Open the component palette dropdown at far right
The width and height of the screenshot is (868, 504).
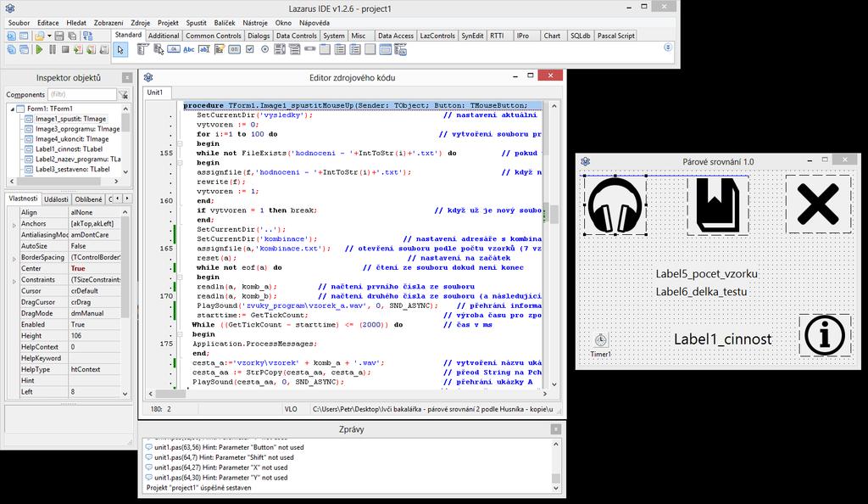(x=668, y=48)
